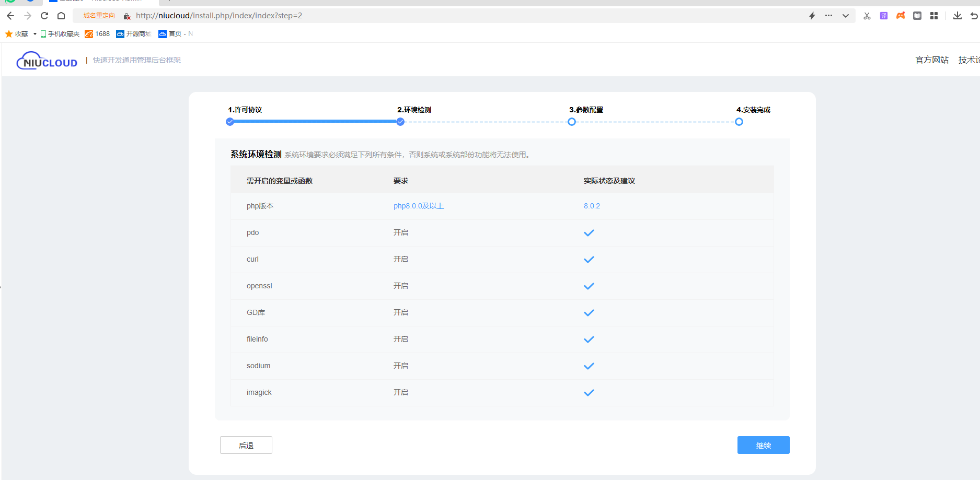Open the orange game controller icon

[901, 16]
